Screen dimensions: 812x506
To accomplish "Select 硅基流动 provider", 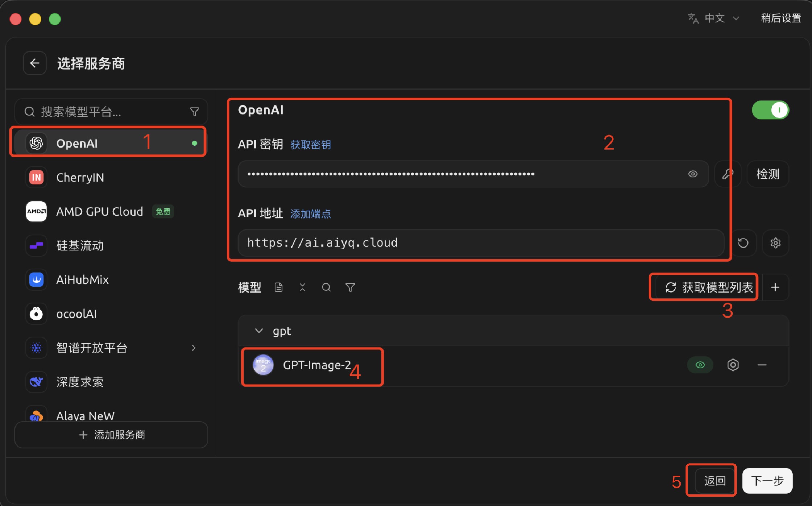I will [x=111, y=245].
